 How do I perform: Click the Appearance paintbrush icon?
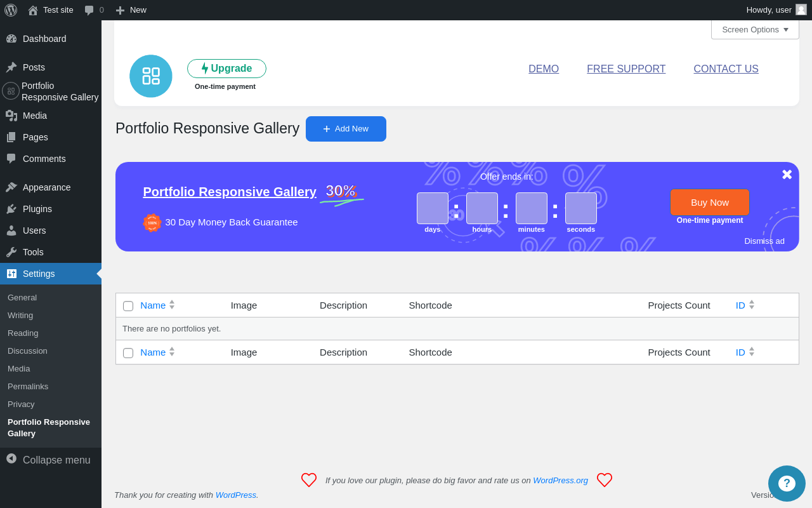point(11,187)
